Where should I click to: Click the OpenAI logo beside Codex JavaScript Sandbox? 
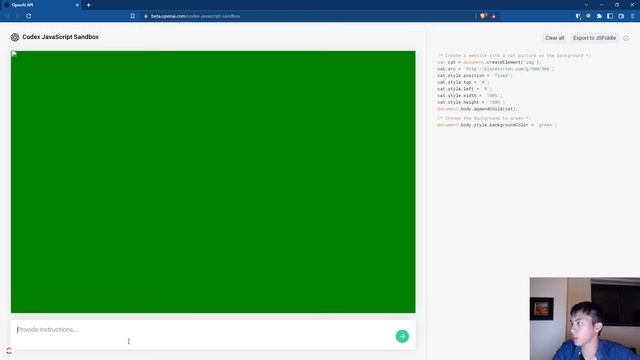click(x=15, y=37)
